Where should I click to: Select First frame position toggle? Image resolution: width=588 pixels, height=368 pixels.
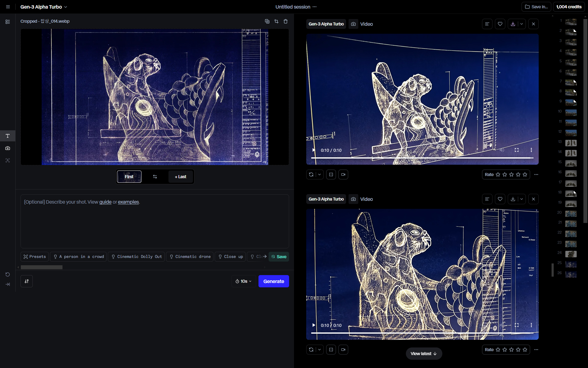pos(129,177)
